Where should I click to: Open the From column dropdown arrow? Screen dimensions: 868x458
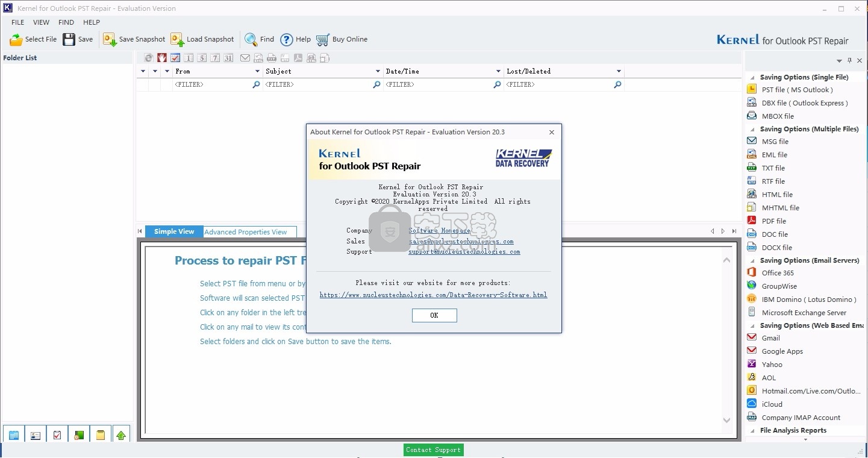click(257, 71)
